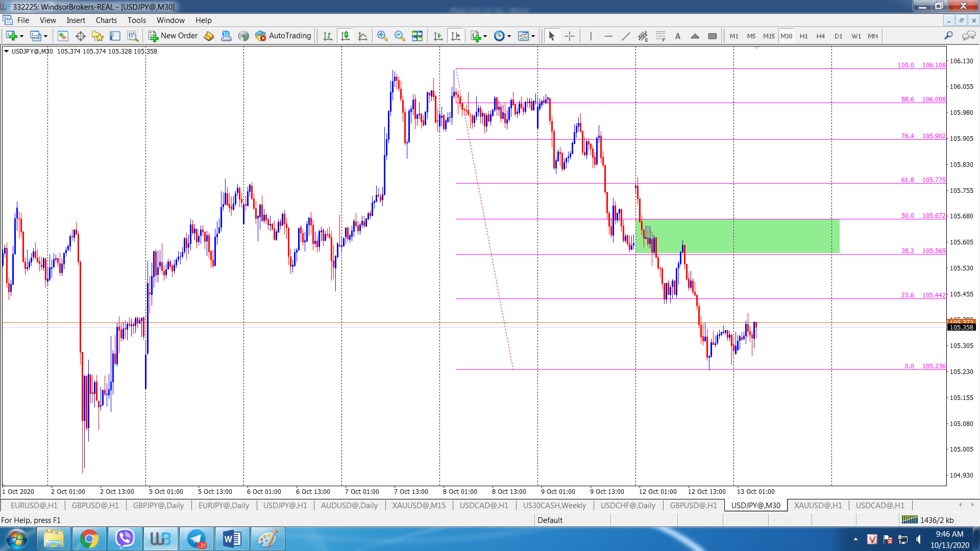This screenshot has width=980, height=551.
Task: Select the M30 timeframe button
Action: [786, 36]
